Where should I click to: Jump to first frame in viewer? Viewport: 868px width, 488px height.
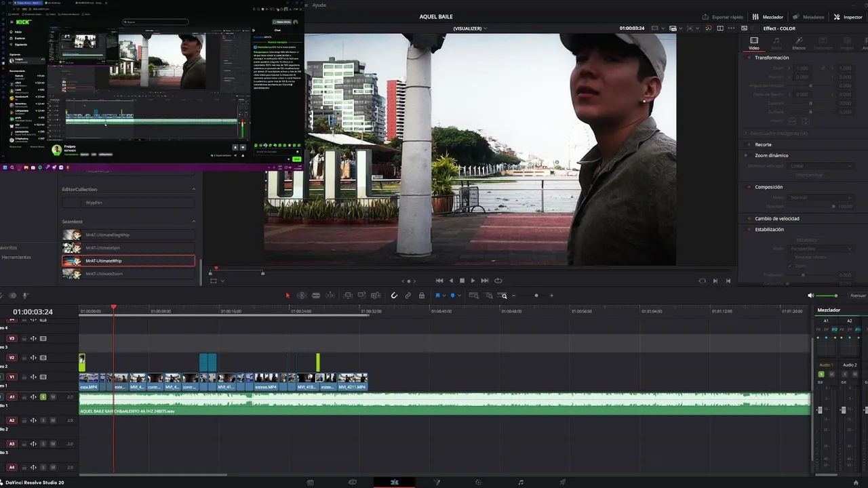[x=439, y=281]
